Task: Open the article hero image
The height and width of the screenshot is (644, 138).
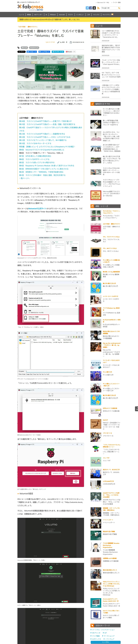Action: (51, 72)
